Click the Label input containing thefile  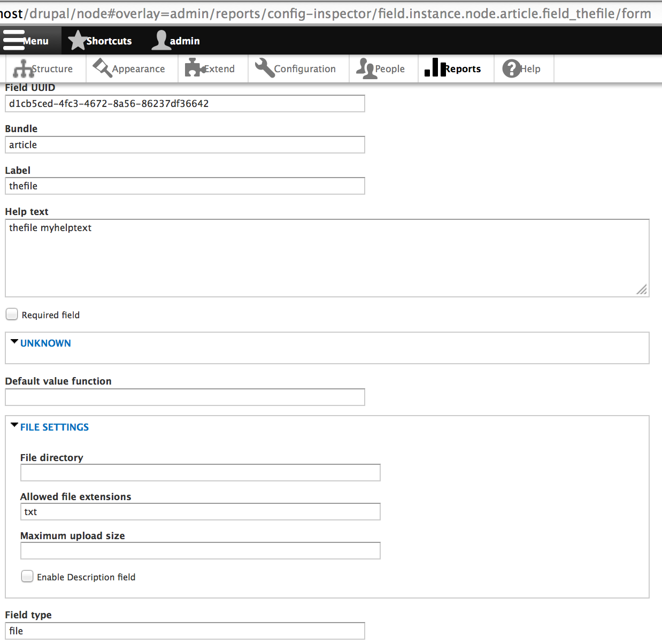click(x=185, y=186)
